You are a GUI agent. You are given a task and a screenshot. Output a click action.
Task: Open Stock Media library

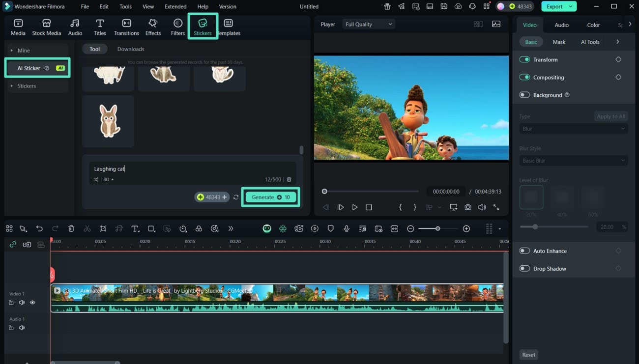(x=46, y=27)
